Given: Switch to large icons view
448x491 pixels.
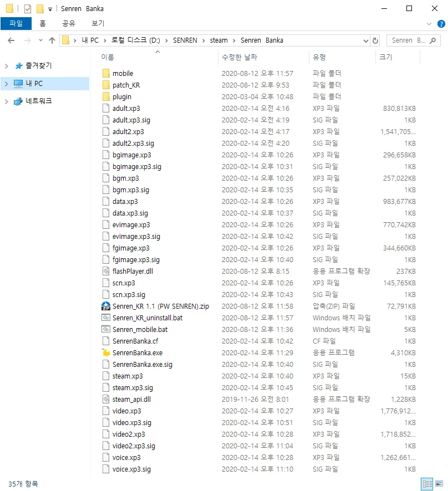Looking at the screenshot, I should (439, 484).
